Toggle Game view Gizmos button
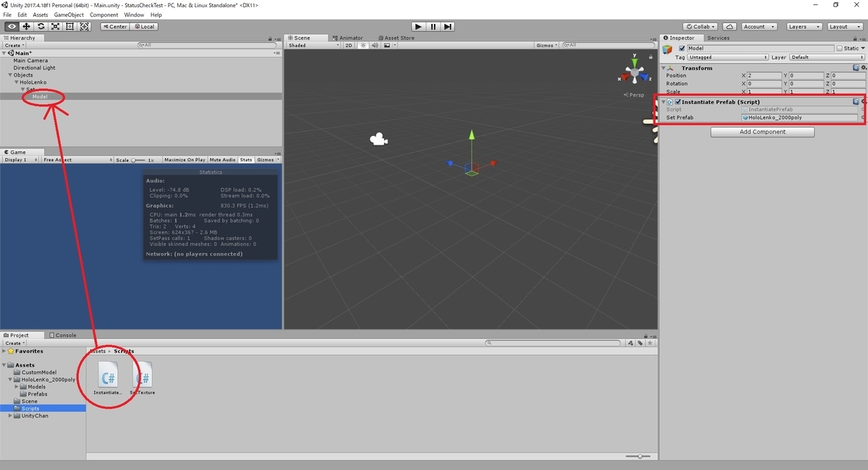 [x=265, y=160]
